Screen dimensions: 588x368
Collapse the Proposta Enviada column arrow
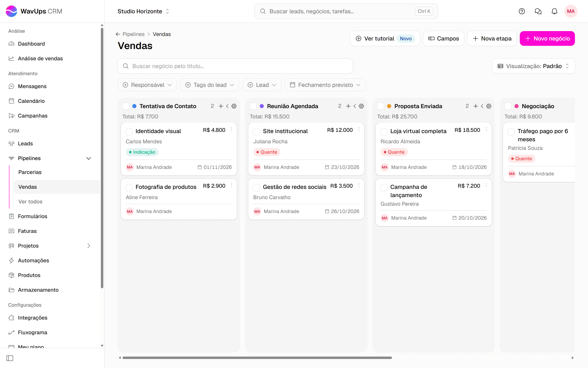(x=482, y=106)
